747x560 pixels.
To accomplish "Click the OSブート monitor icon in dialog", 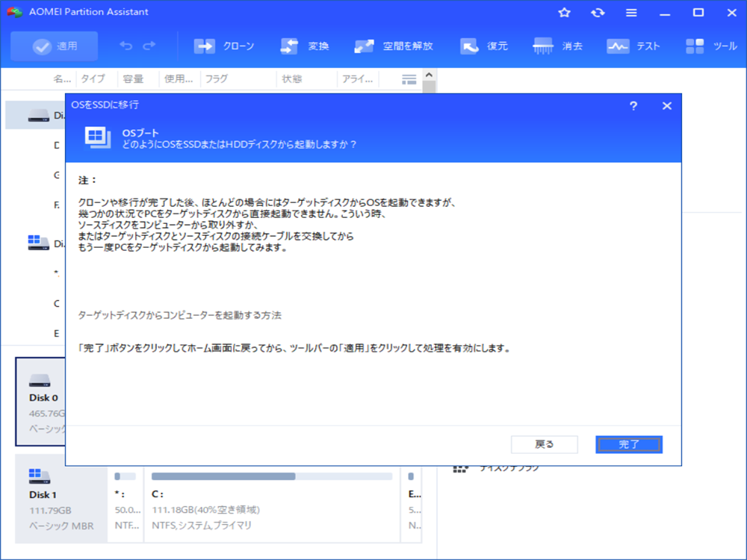I will pyautogui.click(x=98, y=138).
